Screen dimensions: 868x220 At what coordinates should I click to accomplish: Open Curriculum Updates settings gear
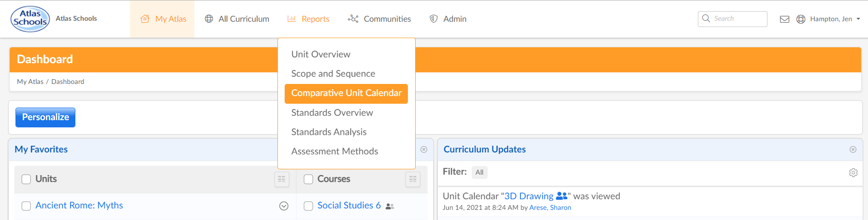[853, 172]
